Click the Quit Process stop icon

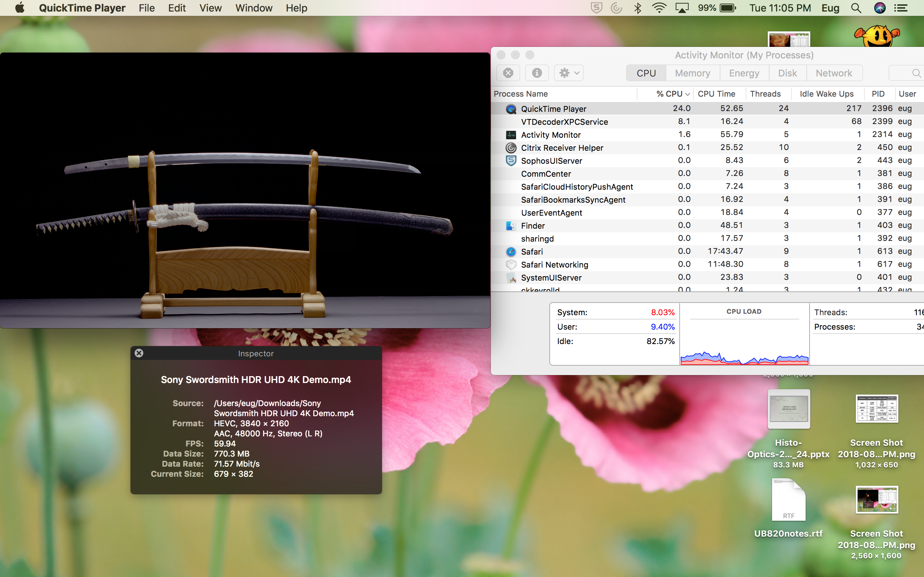(x=508, y=73)
